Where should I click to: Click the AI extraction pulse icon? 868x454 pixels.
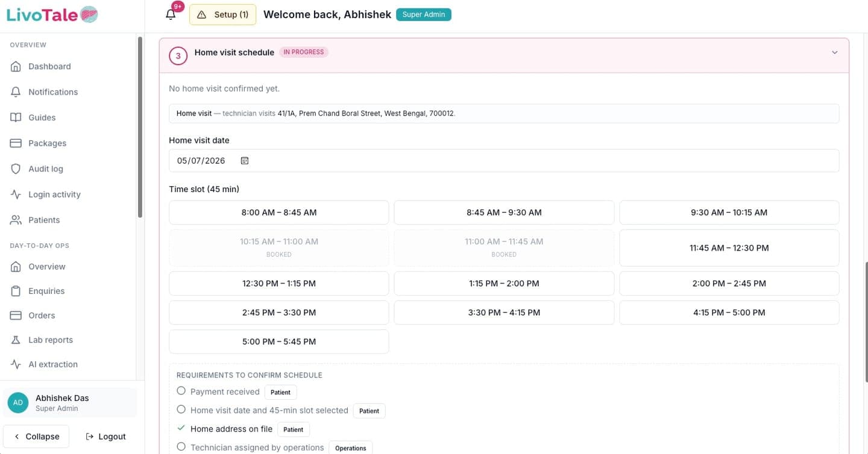[16, 364]
